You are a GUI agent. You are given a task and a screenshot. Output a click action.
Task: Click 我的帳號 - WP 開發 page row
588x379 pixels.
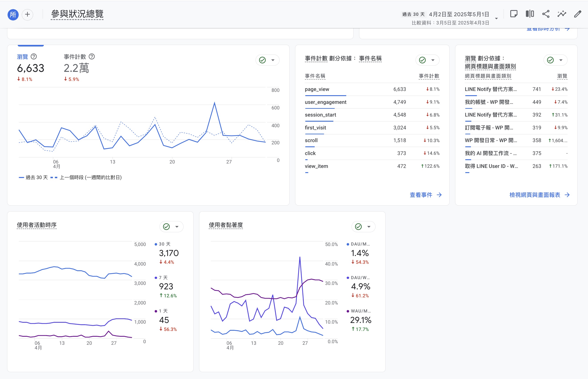pos(516,102)
